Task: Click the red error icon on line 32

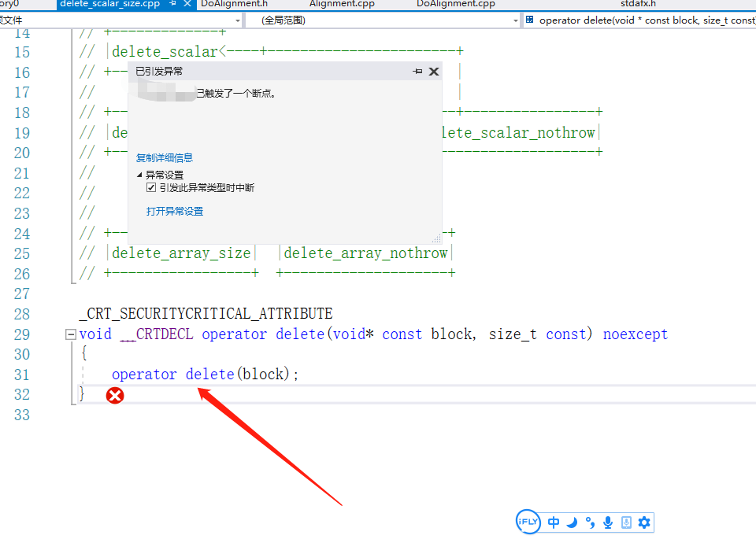Action: [115, 395]
